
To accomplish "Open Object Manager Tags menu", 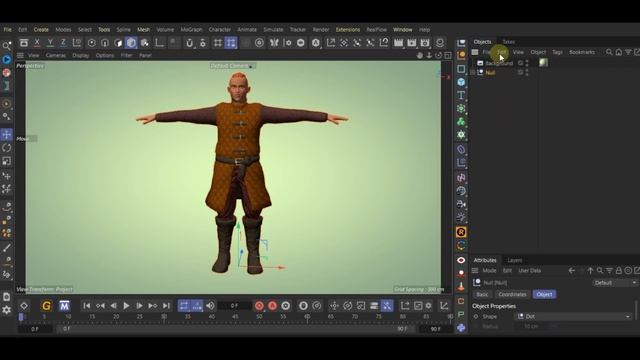I will 557,52.
